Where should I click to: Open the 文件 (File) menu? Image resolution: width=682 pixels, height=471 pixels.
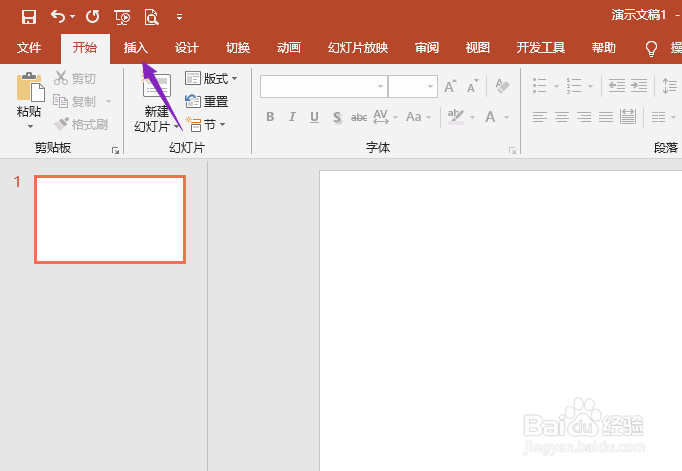[29, 47]
